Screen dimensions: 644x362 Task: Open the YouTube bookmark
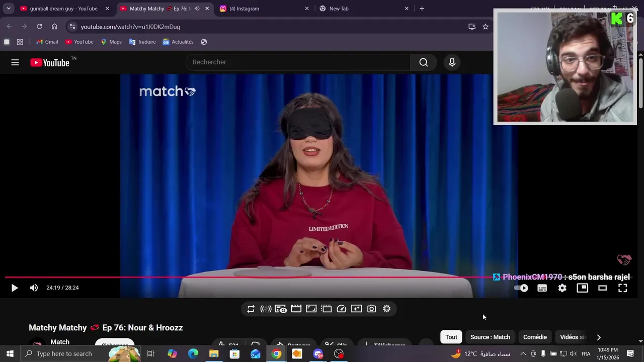click(79, 42)
